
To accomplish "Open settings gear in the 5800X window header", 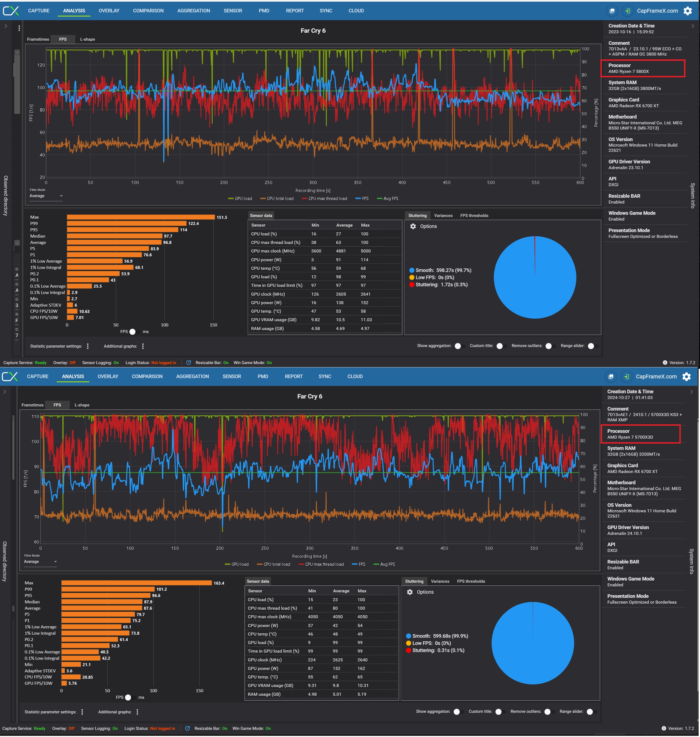I will (687, 11).
